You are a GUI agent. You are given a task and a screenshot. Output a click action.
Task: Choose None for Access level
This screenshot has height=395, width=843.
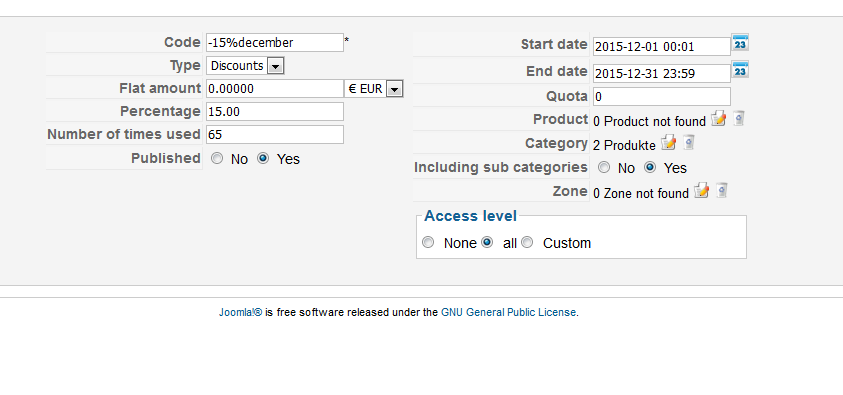click(x=428, y=242)
